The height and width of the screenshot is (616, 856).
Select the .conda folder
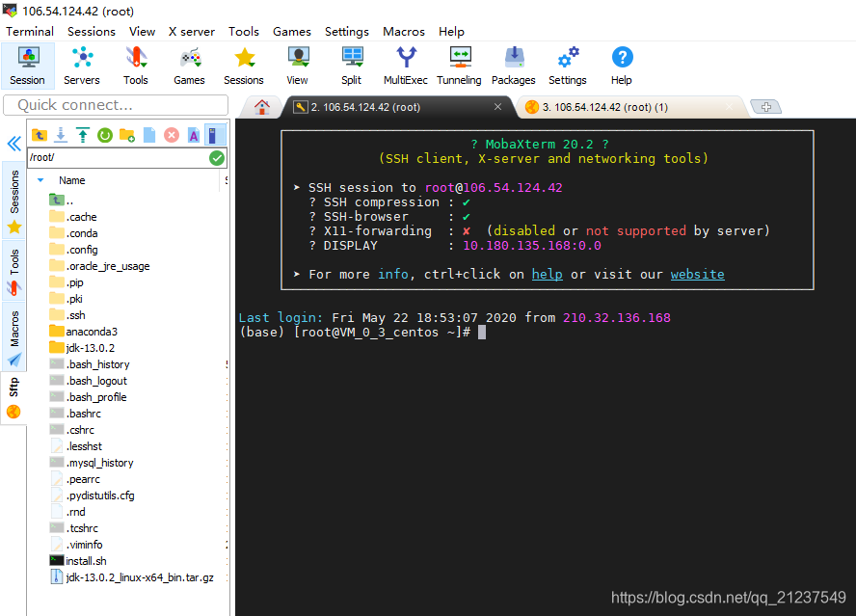pyautogui.click(x=73, y=233)
